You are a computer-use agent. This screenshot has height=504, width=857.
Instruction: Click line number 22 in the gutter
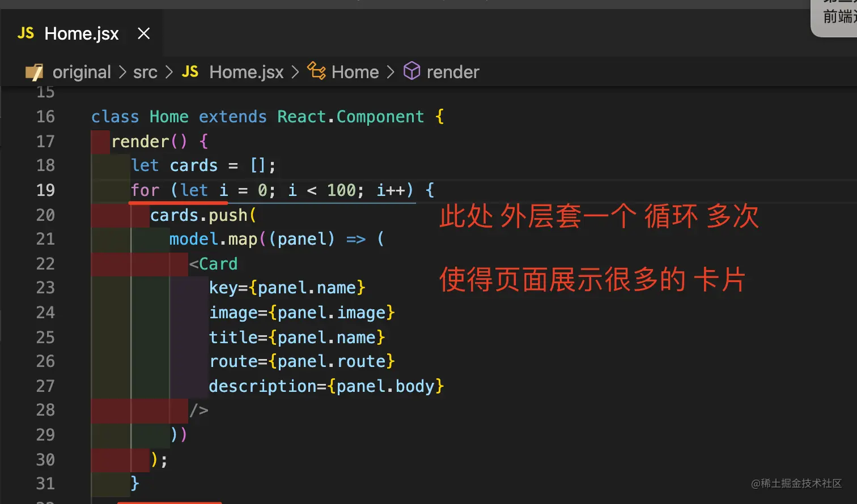click(x=45, y=263)
